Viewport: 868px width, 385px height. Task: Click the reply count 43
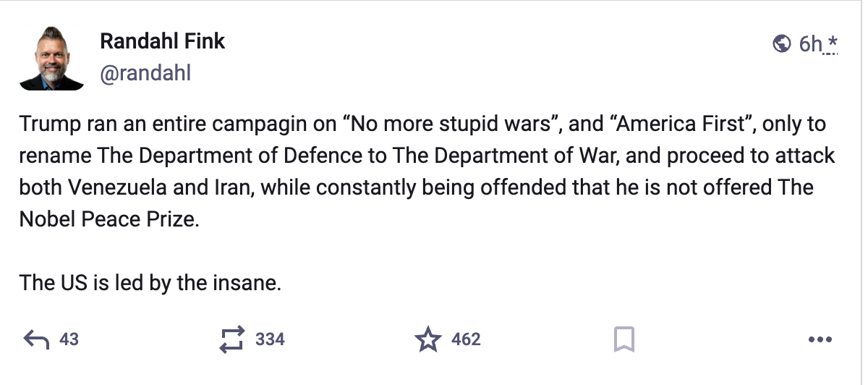pos(69,339)
